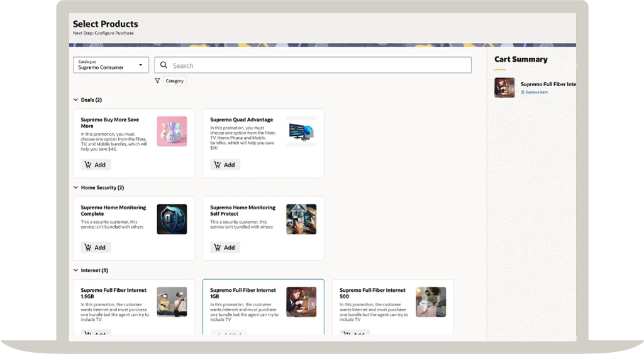
Task: Click the Select Products heading
Action: tap(105, 24)
